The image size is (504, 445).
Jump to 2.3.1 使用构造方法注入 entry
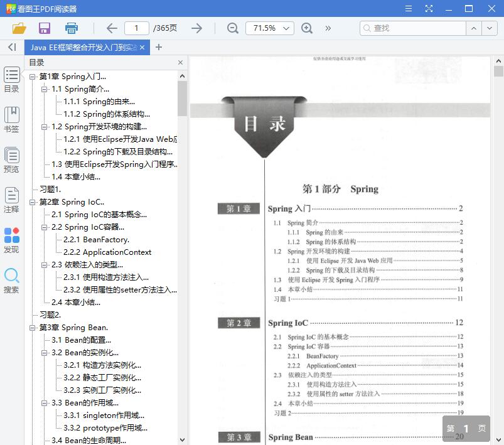tap(106, 277)
